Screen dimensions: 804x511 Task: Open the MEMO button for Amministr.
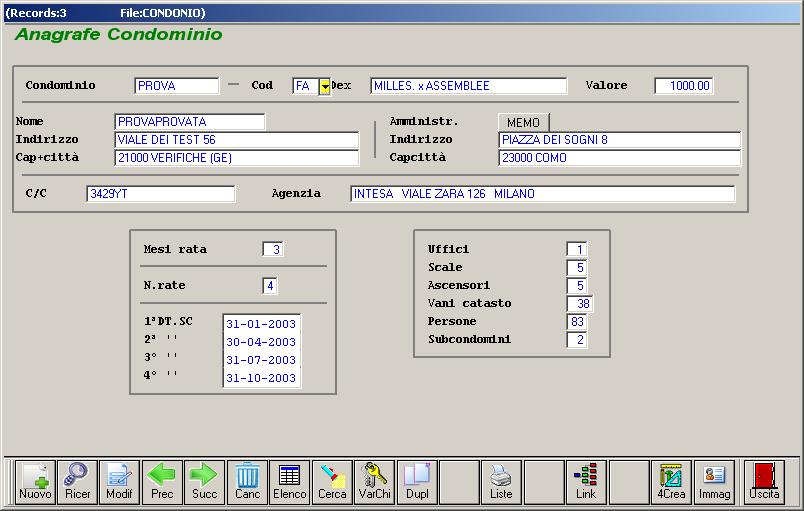click(524, 122)
